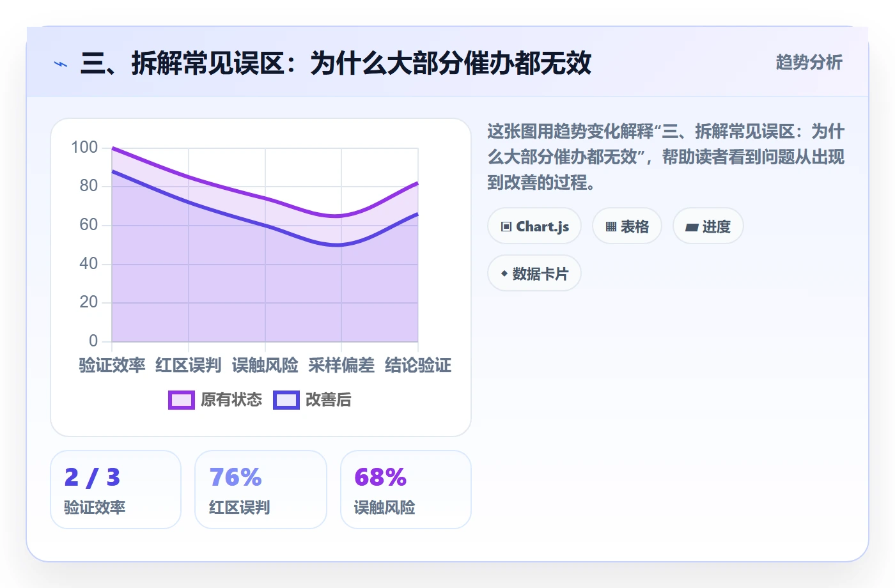Click the 2 / 3 验证效率 stat card
Screen dimensions: 895x588
click(116, 490)
